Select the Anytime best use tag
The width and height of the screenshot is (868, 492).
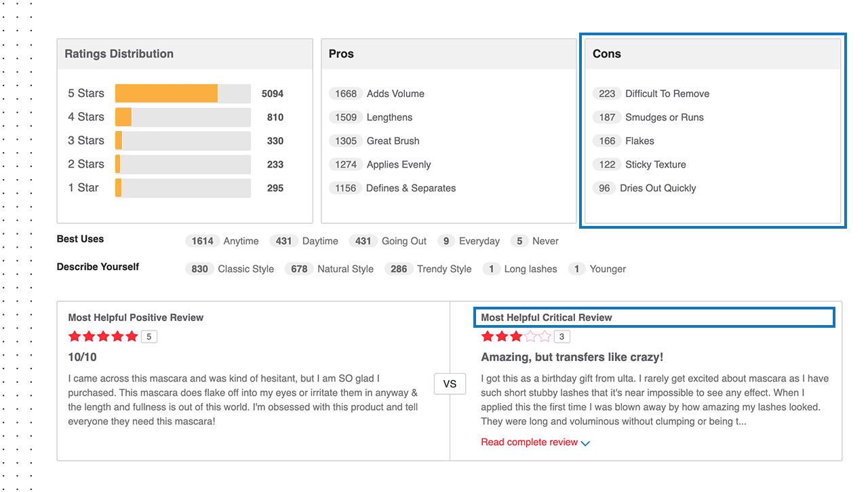tap(222, 241)
